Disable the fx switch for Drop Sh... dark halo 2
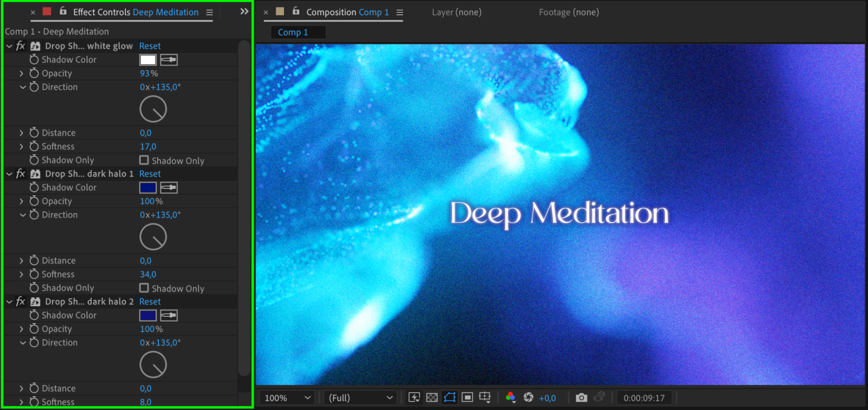 20,302
